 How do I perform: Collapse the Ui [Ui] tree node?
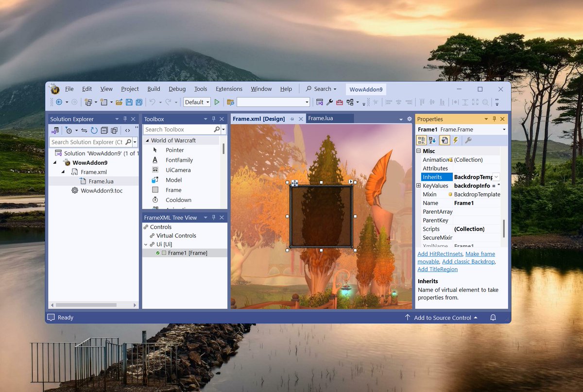point(146,244)
